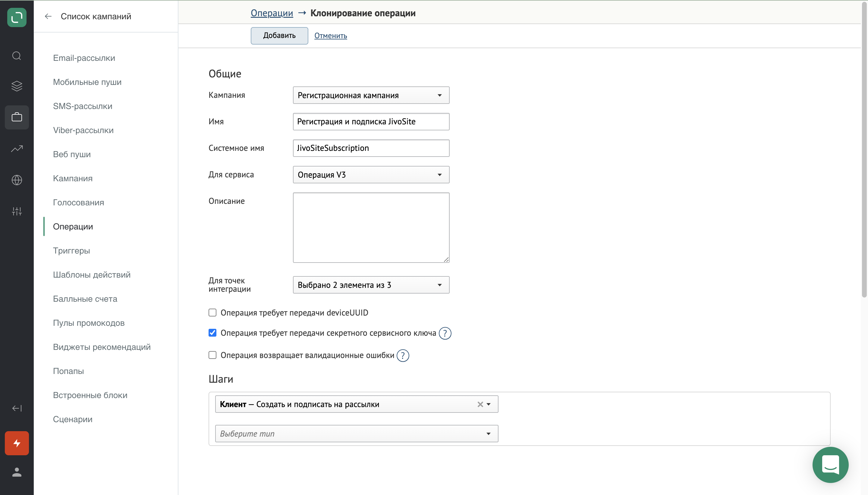Open Мобильные пуши menu item
Image resolution: width=868 pixels, height=495 pixels.
[x=87, y=82]
